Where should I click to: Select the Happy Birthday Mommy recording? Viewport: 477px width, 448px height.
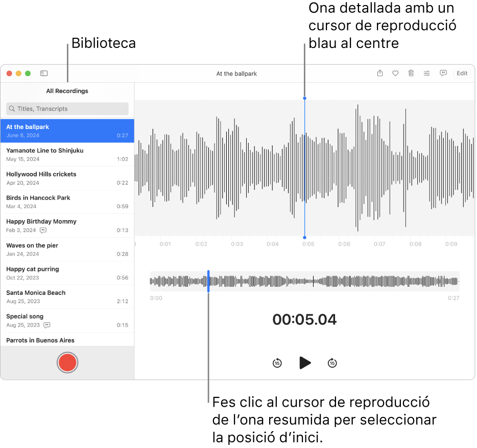pos(67,226)
